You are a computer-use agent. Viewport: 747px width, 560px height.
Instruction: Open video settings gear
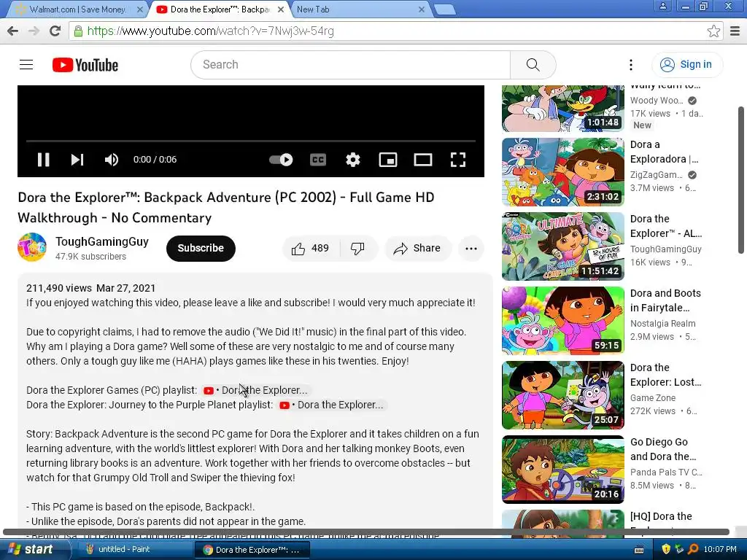click(x=352, y=160)
